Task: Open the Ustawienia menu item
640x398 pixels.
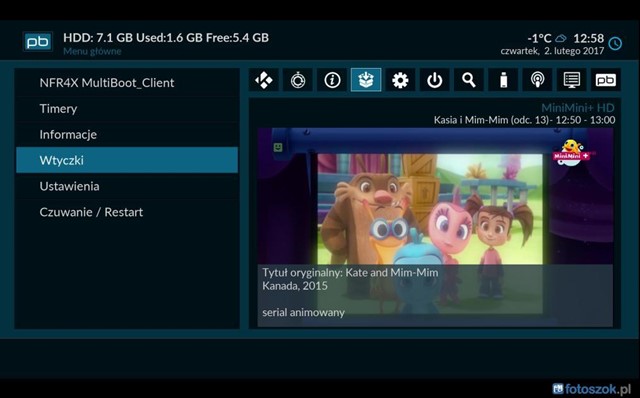Action: (127, 186)
